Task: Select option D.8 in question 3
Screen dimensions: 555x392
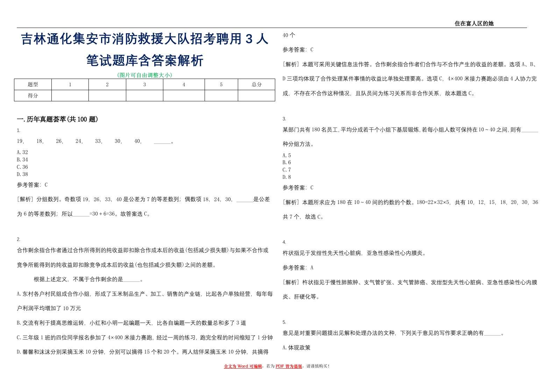Action: click(287, 177)
